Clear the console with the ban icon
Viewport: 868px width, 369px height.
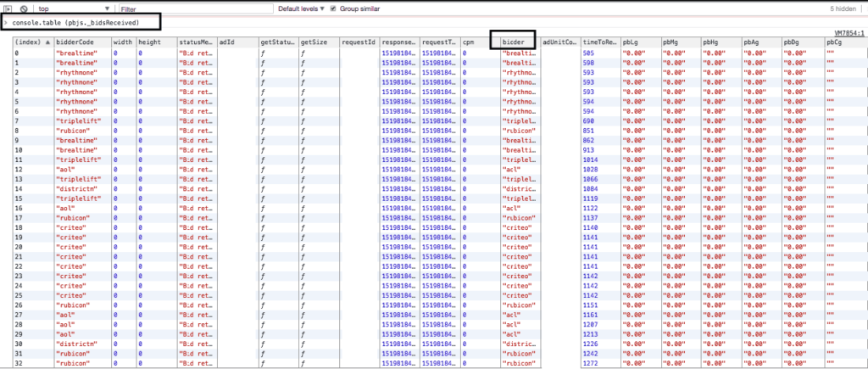(x=25, y=8)
